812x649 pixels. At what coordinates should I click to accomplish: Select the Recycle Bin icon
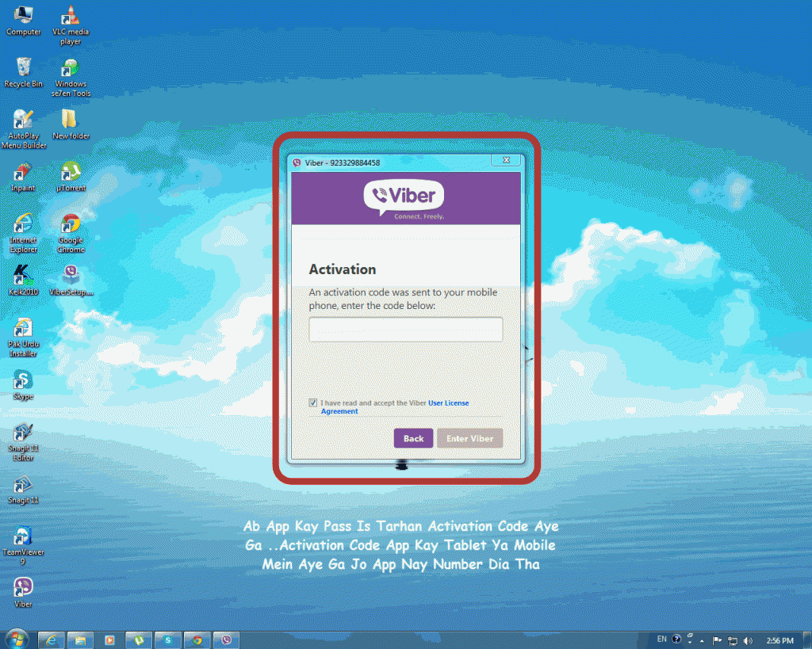coord(23,72)
